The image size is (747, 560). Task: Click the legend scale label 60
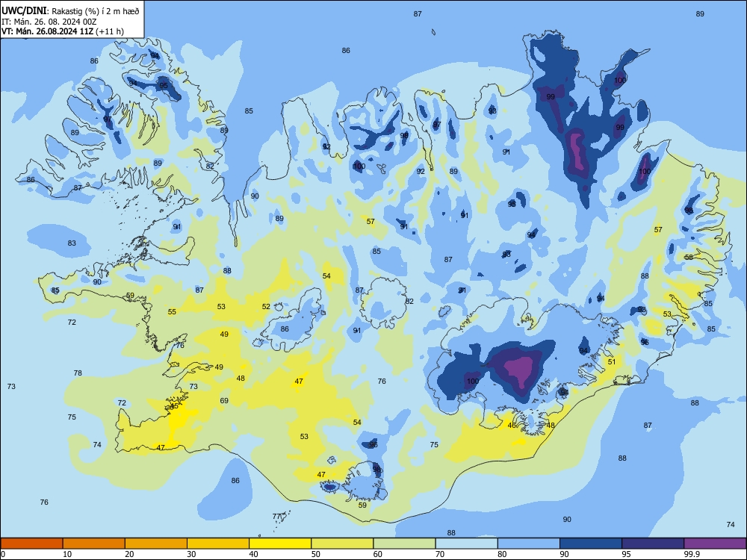pyautogui.click(x=378, y=554)
